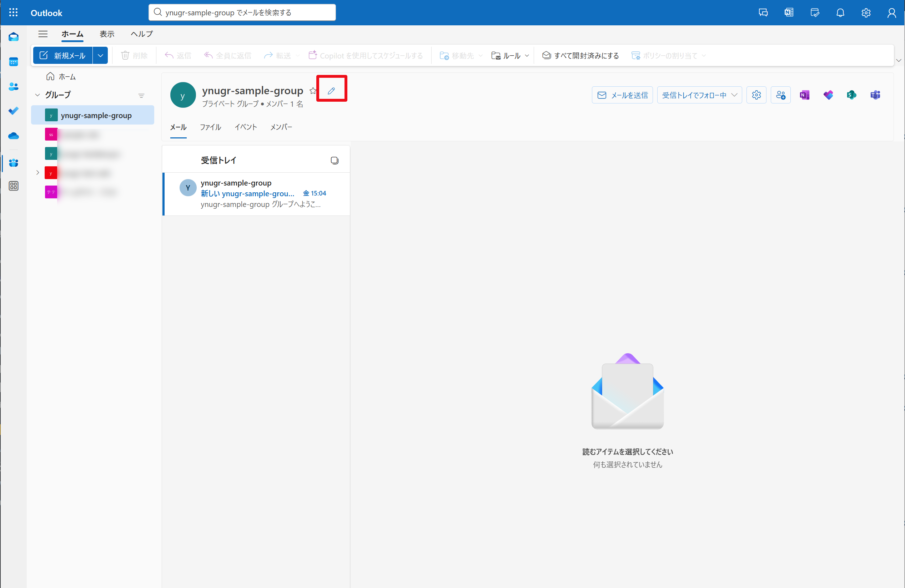Open the People app from the sidebar
Screen dimensions: 905x588
(13, 87)
